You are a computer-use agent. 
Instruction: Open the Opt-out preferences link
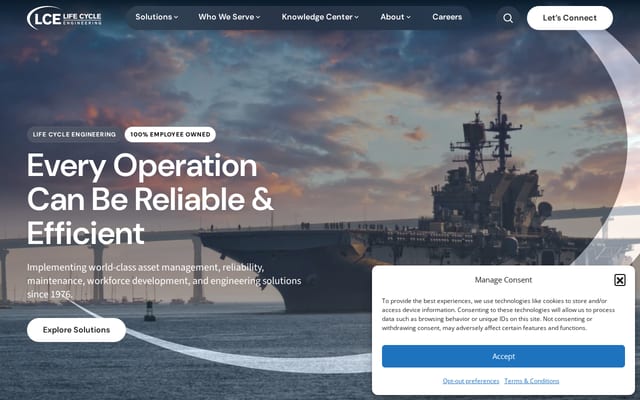point(471,381)
